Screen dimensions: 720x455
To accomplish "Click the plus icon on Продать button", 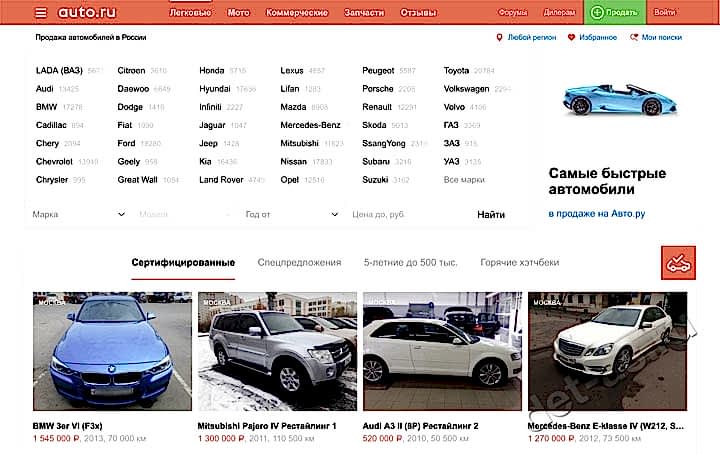I will click(x=596, y=12).
